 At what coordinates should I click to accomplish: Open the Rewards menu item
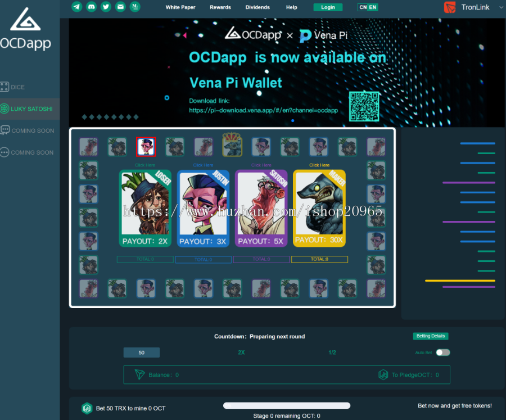tap(220, 7)
